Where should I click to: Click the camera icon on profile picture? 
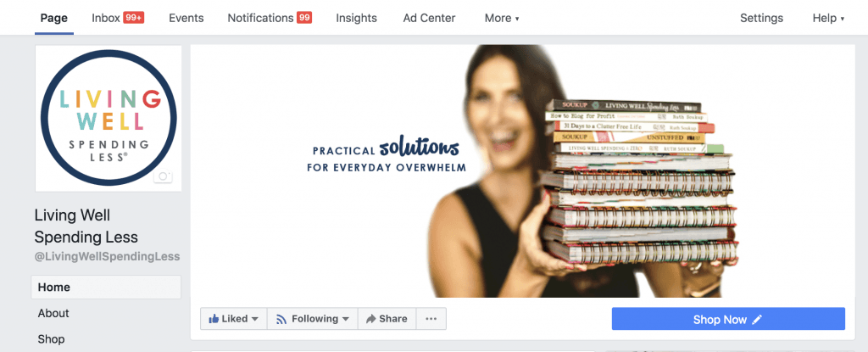pos(163,176)
